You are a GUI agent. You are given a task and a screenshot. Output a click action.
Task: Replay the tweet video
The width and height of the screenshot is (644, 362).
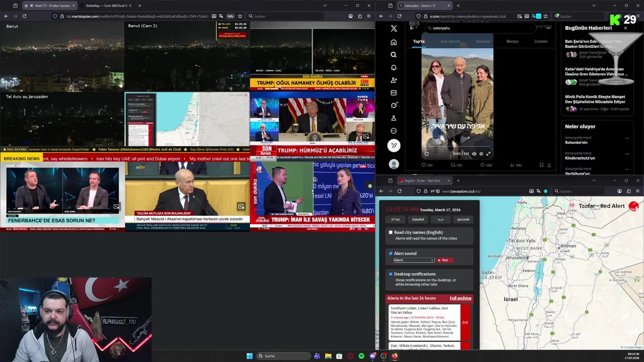[427, 154]
